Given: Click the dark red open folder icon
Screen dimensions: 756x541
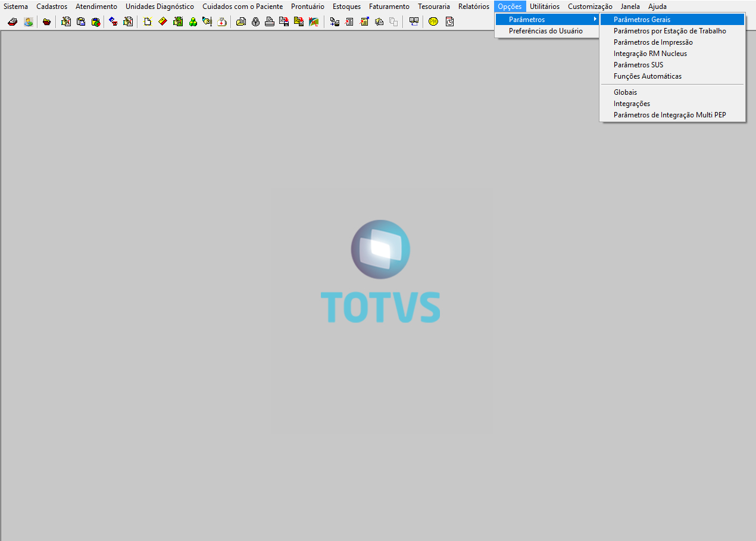Looking at the screenshot, I should tap(46, 22).
